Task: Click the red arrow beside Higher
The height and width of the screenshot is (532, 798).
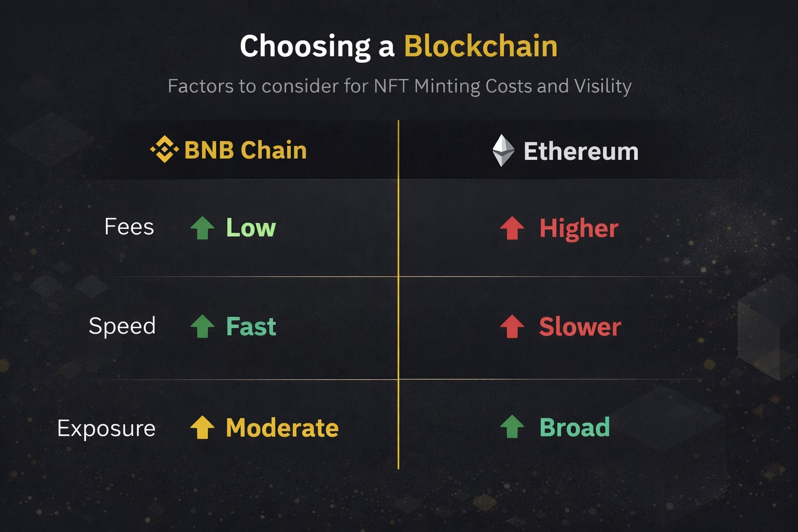Action: pos(512,228)
